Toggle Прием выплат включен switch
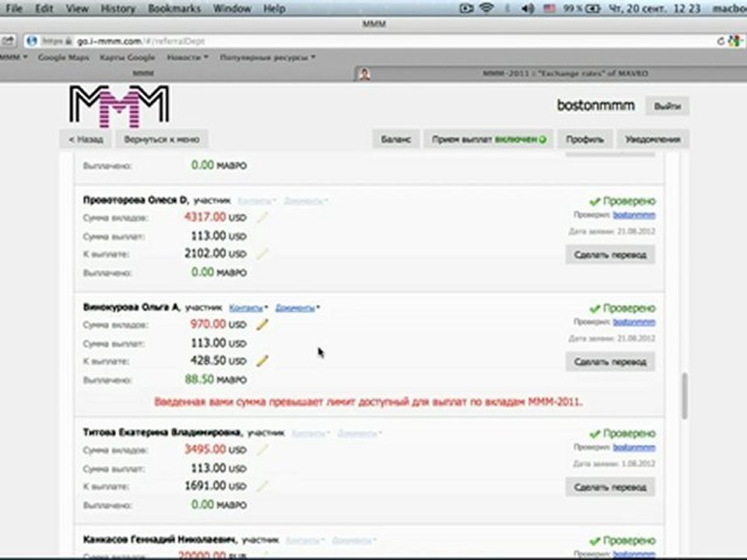 [x=489, y=139]
